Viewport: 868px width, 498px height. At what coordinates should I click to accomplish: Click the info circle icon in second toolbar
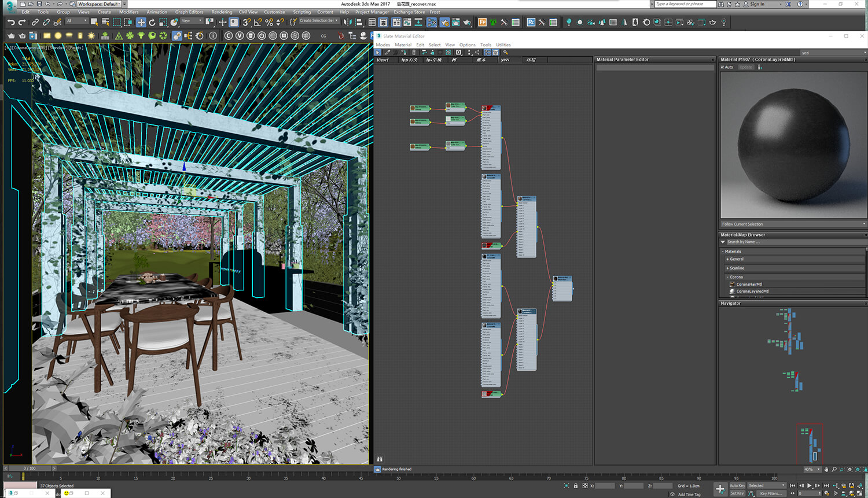tap(213, 36)
